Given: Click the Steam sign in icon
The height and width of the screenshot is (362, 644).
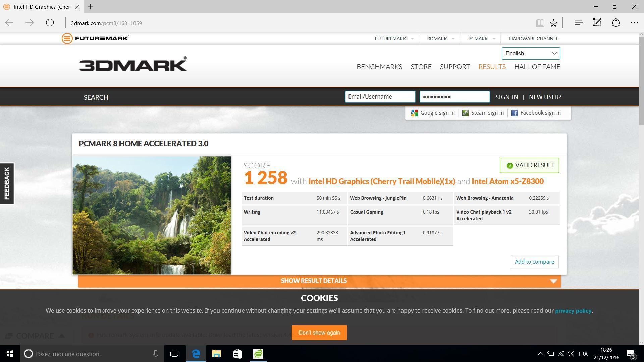Looking at the screenshot, I should (x=465, y=113).
